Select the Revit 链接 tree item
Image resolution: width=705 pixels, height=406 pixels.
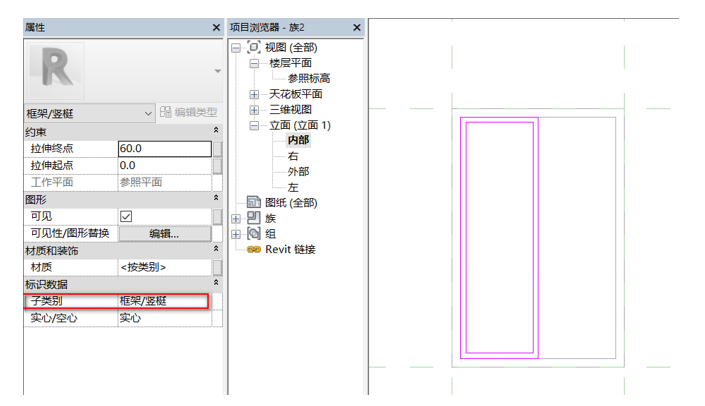(x=290, y=250)
